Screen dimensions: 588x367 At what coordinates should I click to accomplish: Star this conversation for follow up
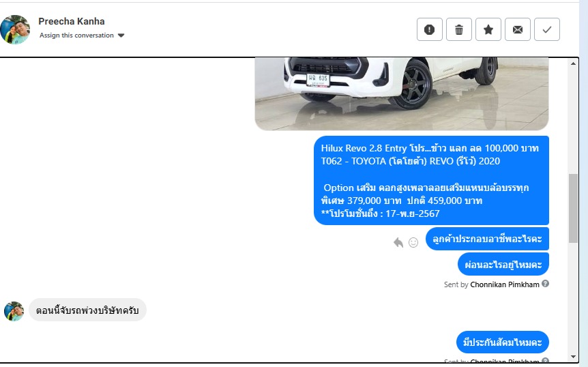tap(488, 29)
